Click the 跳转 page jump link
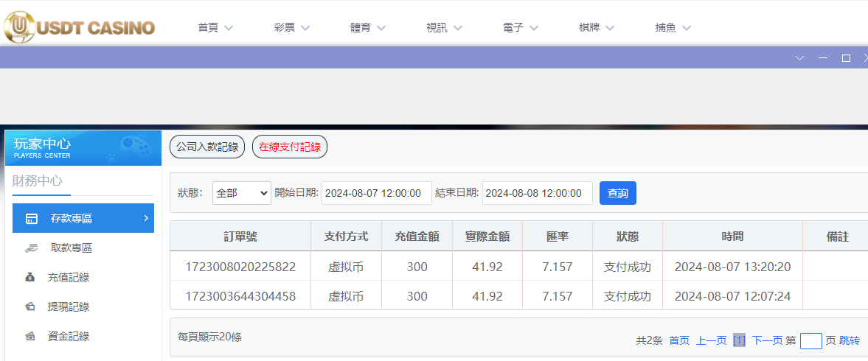The width and height of the screenshot is (868, 361). click(850, 340)
